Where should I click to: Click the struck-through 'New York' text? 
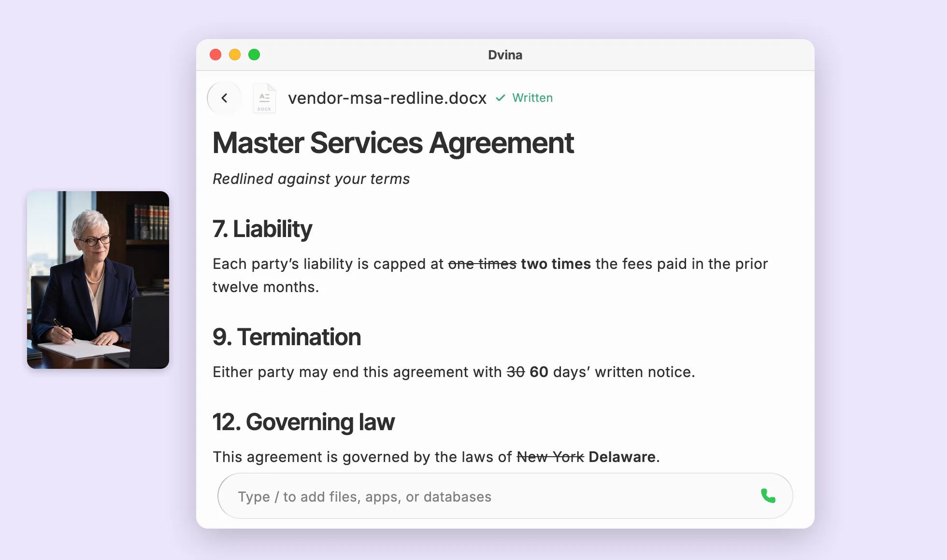pyautogui.click(x=550, y=457)
